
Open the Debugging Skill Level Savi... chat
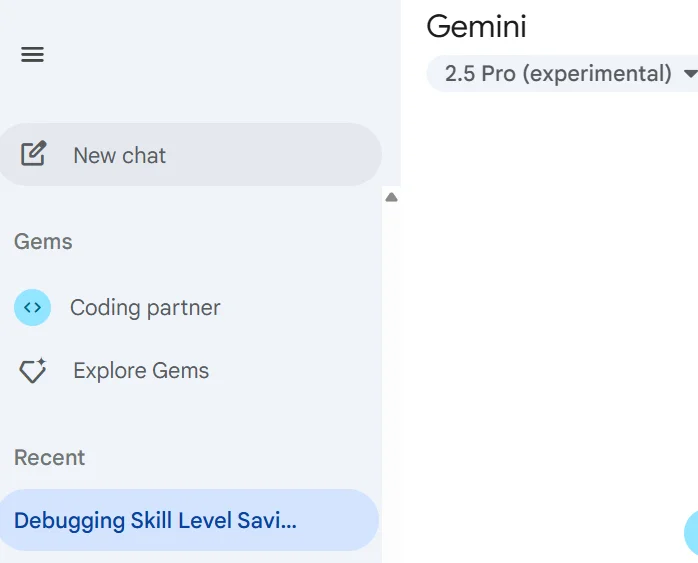coord(189,520)
